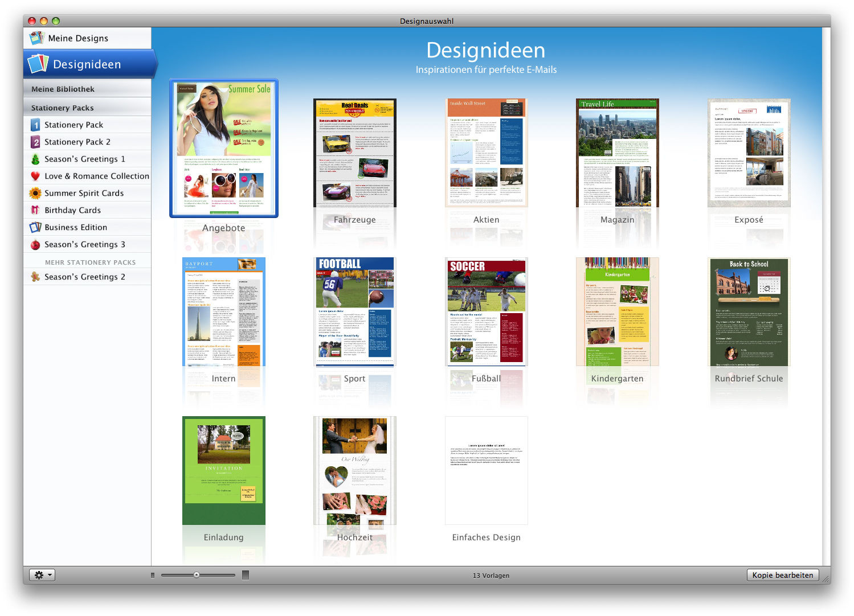Select the Sport football template
Image resolution: width=854 pixels, height=616 pixels.
355,312
